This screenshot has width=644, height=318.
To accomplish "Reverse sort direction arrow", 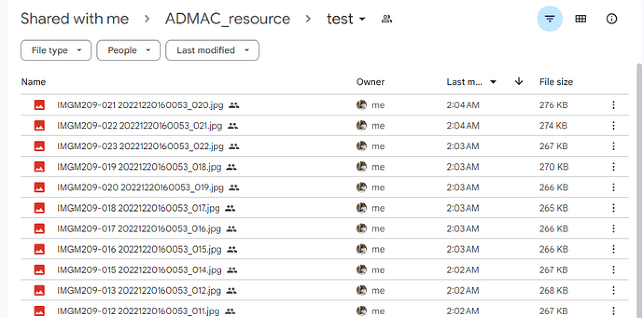I will pos(519,82).
